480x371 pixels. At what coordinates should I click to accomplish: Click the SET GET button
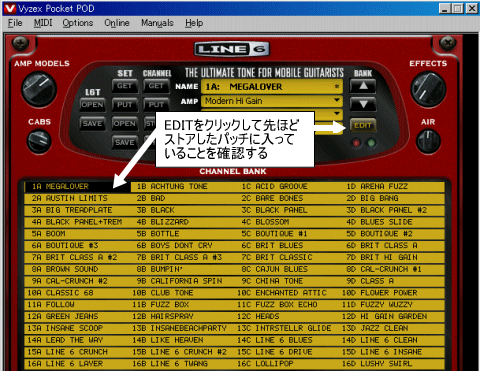124,86
